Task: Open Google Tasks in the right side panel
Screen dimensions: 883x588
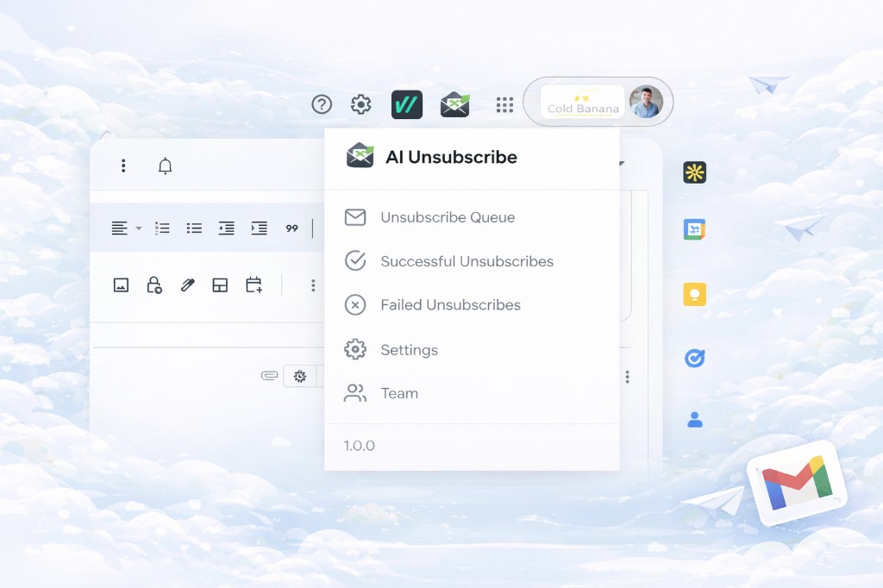Action: pyautogui.click(x=695, y=358)
